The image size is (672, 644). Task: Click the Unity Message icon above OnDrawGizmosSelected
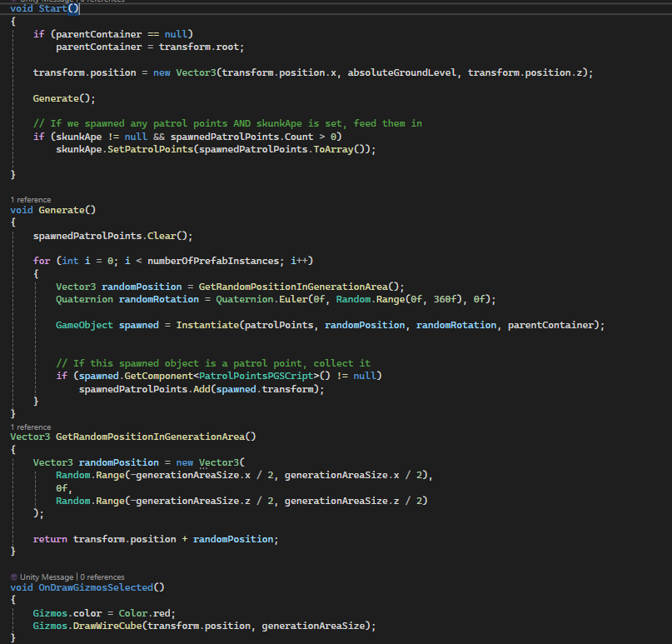coord(13,577)
